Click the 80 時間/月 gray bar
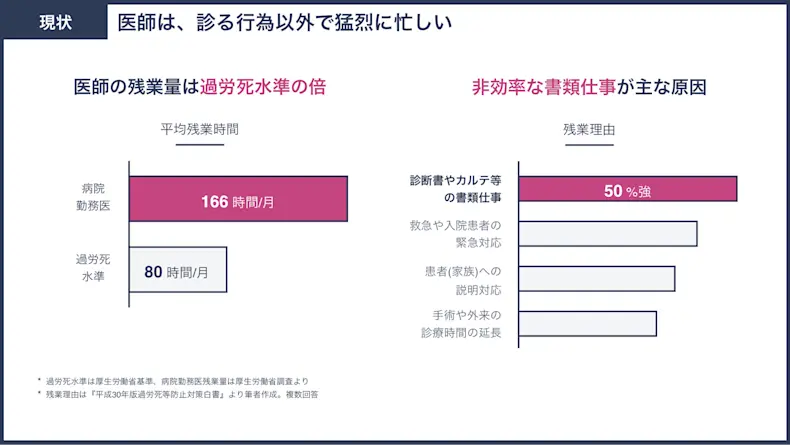Viewport: 790px width, 445px height. tap(178, 270)
